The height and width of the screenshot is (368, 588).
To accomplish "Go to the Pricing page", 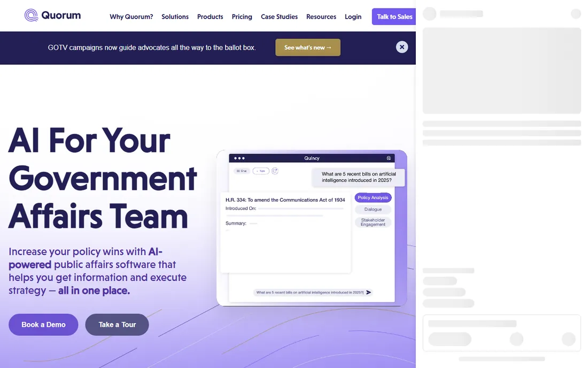I will [x=242, y=17].
